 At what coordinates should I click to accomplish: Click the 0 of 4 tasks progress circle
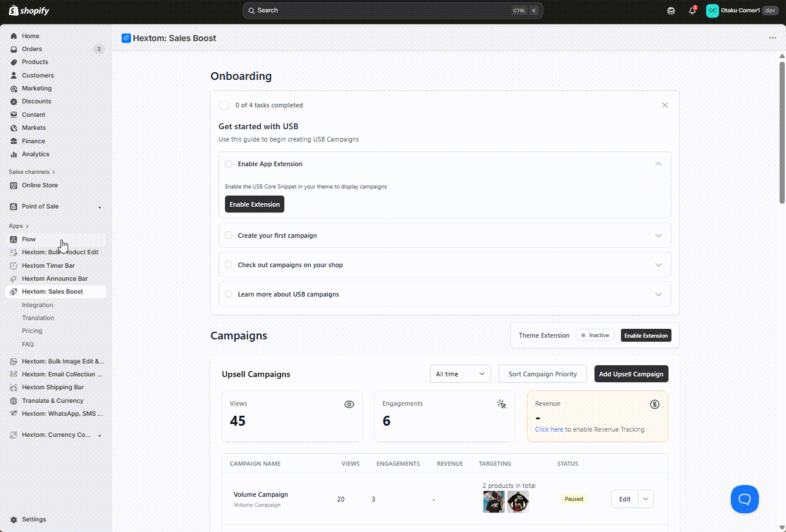[224, 105]
